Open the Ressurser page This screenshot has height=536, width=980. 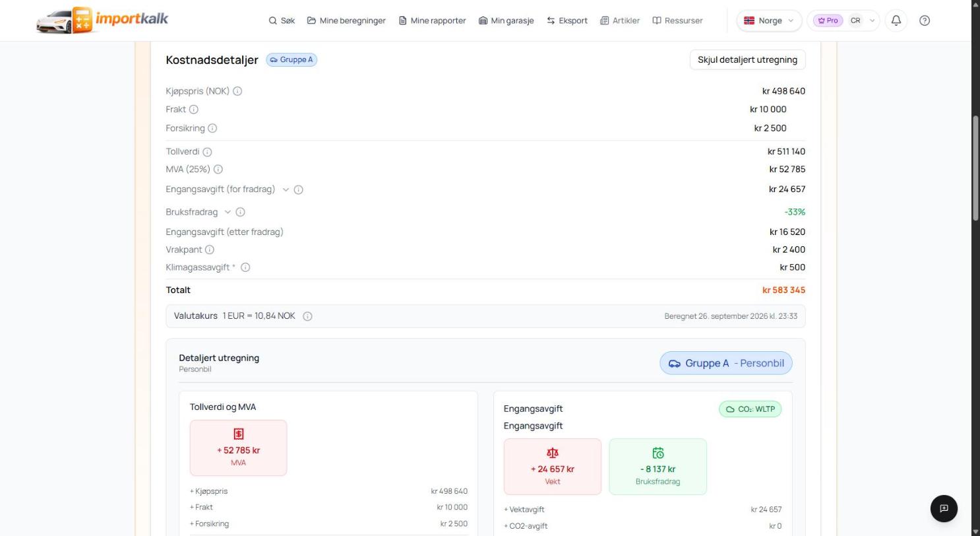pyautogui.click(x=677, y=20)
